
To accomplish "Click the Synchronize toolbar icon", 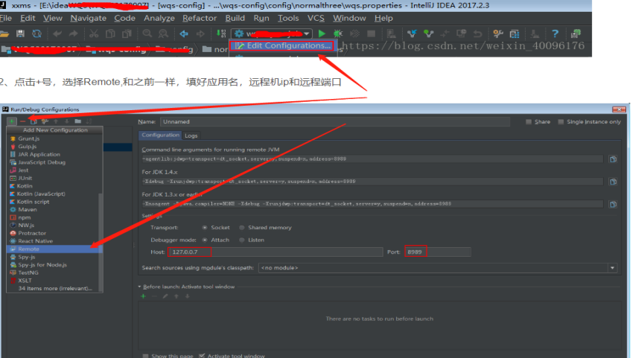I will (37, 33).
